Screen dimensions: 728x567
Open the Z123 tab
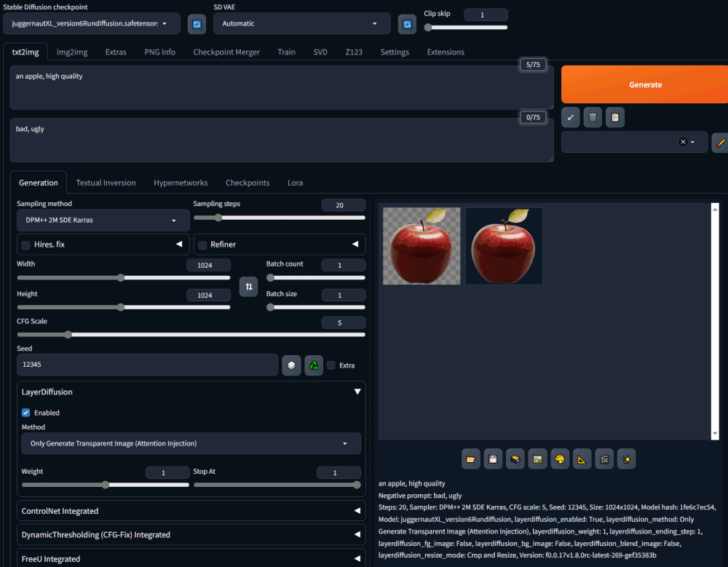(354, 52)
